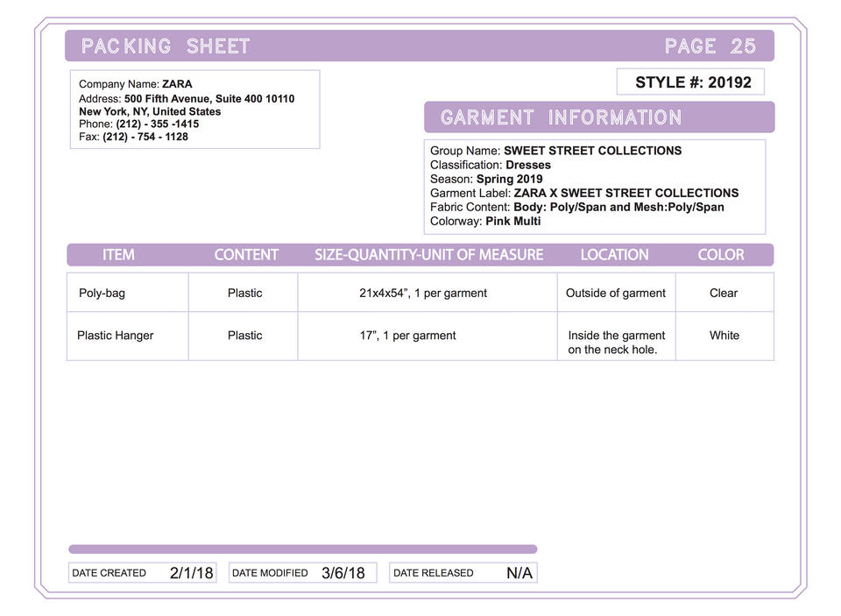Viewport: 841px width, 616px height.
Task: Select the Phone (212) - 355 -1415 line
Action: [139, 124]
